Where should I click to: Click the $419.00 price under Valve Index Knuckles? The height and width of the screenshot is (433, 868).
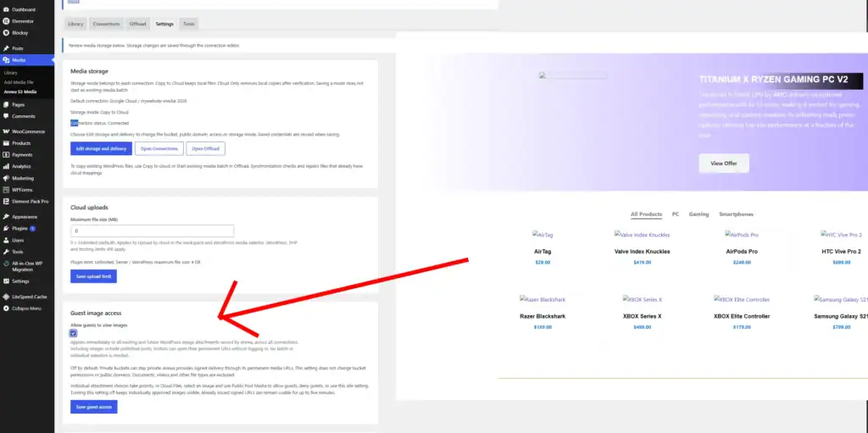tap(643, 263)
